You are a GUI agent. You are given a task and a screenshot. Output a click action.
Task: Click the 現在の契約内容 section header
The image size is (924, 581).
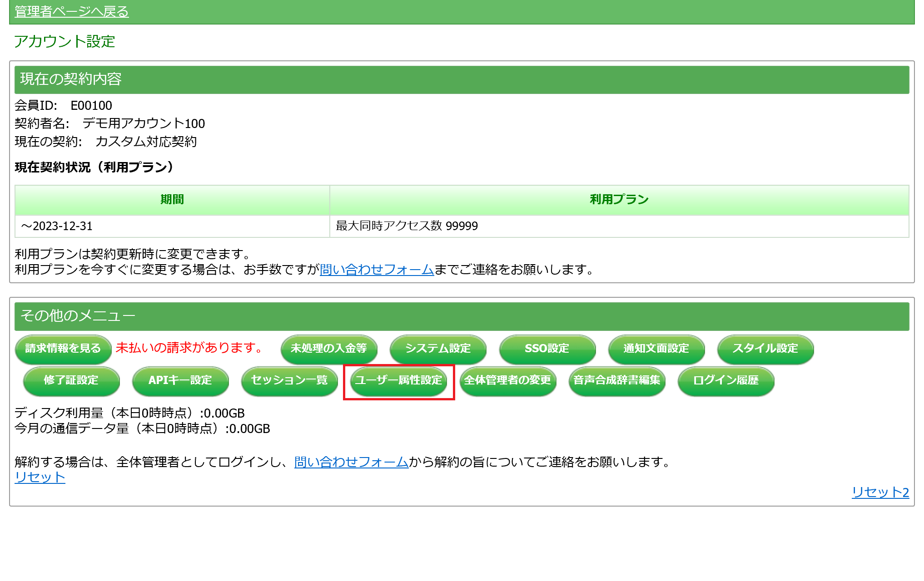[462, 79]
